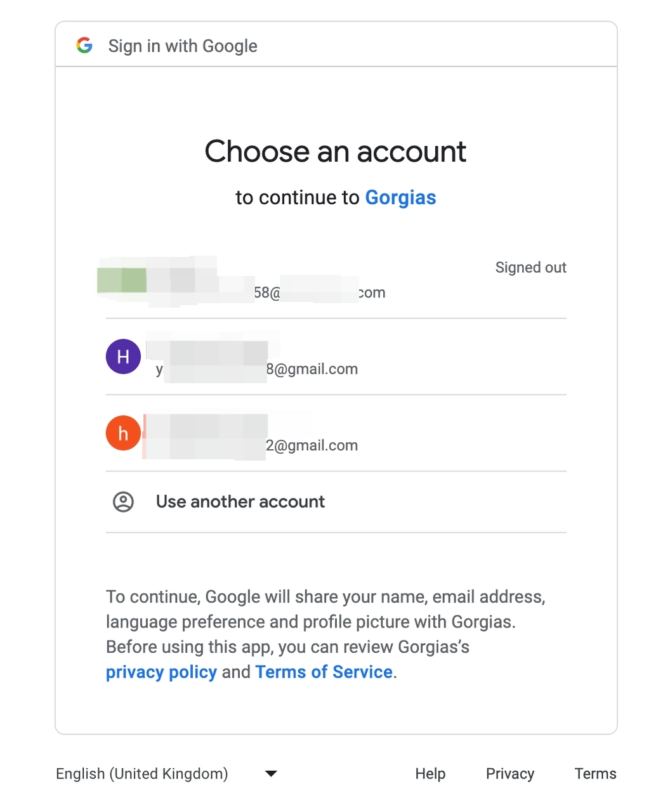
Task: Click the Google G logo
Action: coord(84,46)
